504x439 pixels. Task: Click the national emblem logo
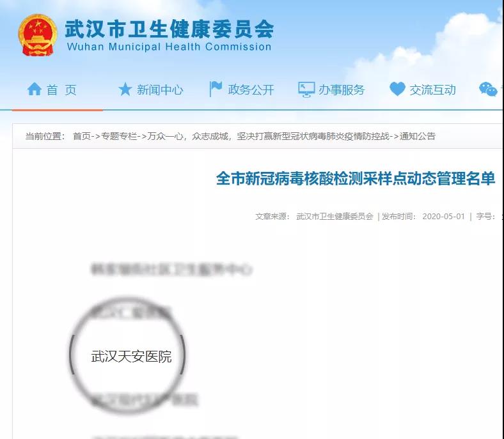38,35
